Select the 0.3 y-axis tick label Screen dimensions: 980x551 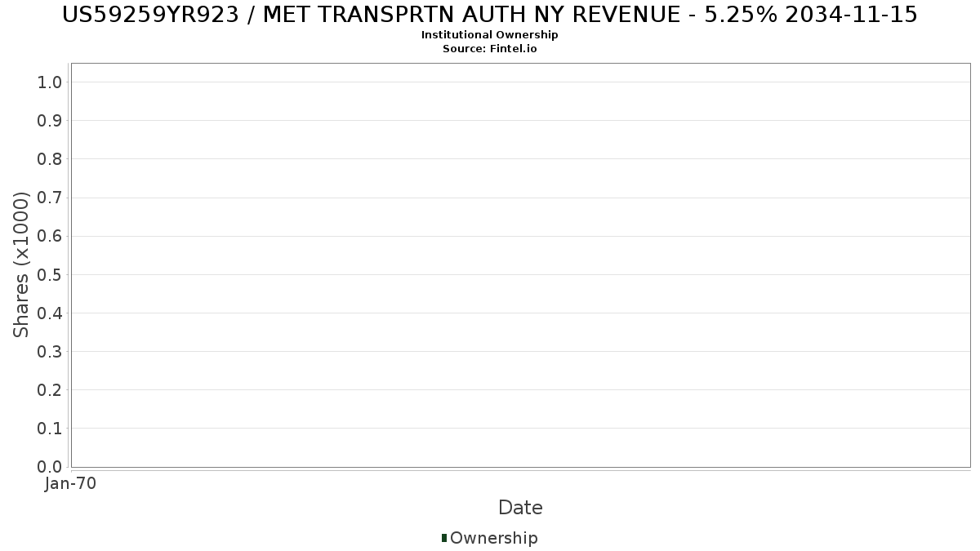click(x=50, y=352)
